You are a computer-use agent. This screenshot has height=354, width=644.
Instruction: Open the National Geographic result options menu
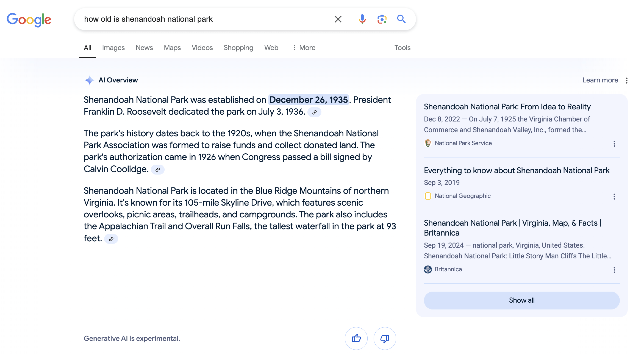(614, 196)
